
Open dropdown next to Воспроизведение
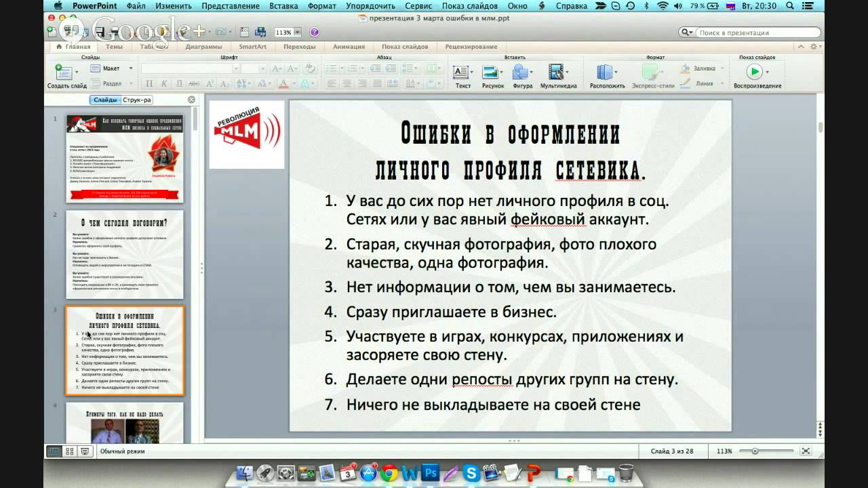768,71
